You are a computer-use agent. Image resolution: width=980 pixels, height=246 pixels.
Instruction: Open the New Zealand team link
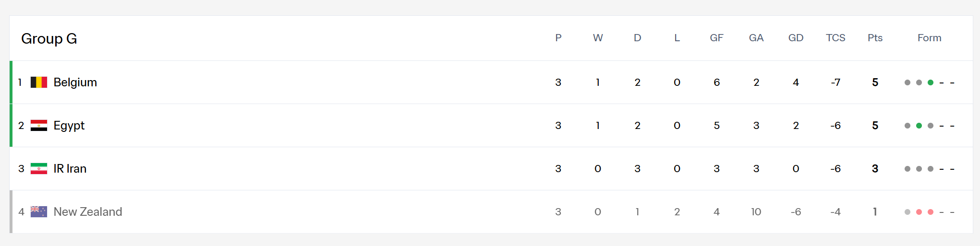tap(88, 212)
